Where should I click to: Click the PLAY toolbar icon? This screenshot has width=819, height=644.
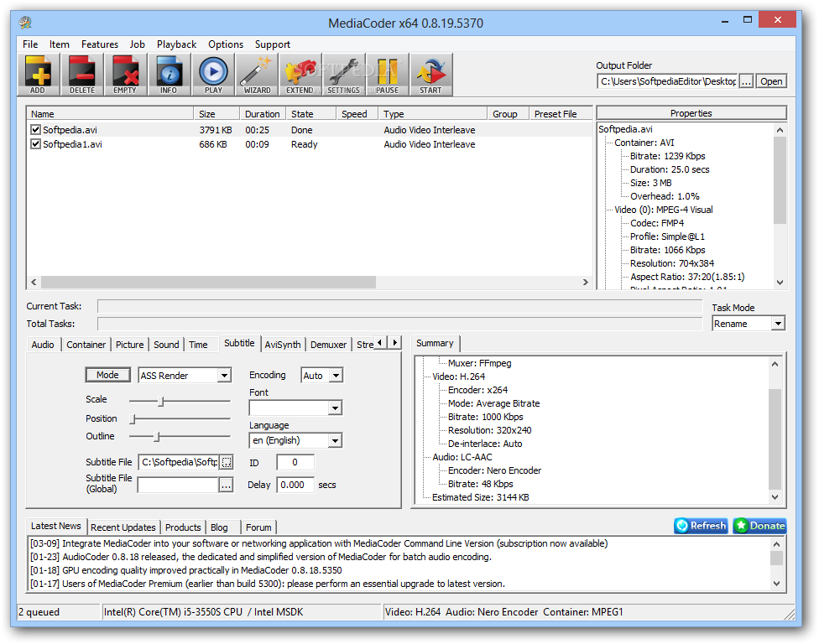[x=213, y=75]
